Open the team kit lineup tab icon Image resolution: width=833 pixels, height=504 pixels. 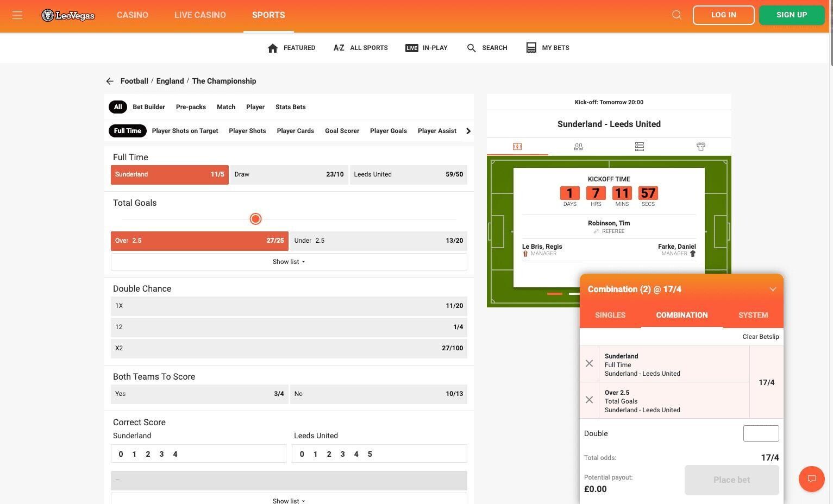tap(700, 147)
